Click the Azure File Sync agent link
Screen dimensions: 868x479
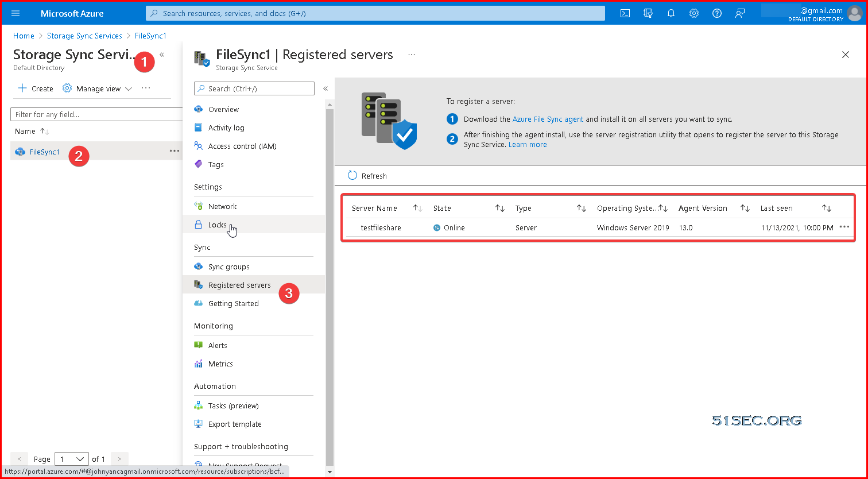pyautogui.click(x=548, y=119)
